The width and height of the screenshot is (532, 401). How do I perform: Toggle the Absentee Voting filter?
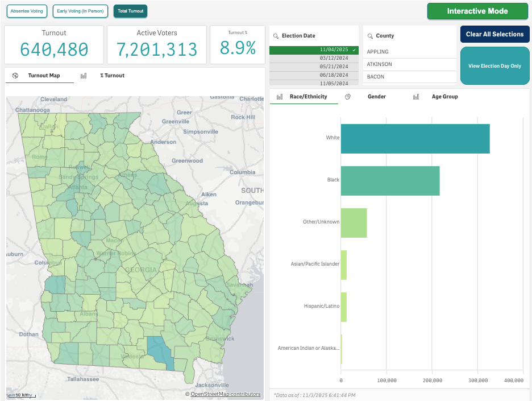coord(27,11)
